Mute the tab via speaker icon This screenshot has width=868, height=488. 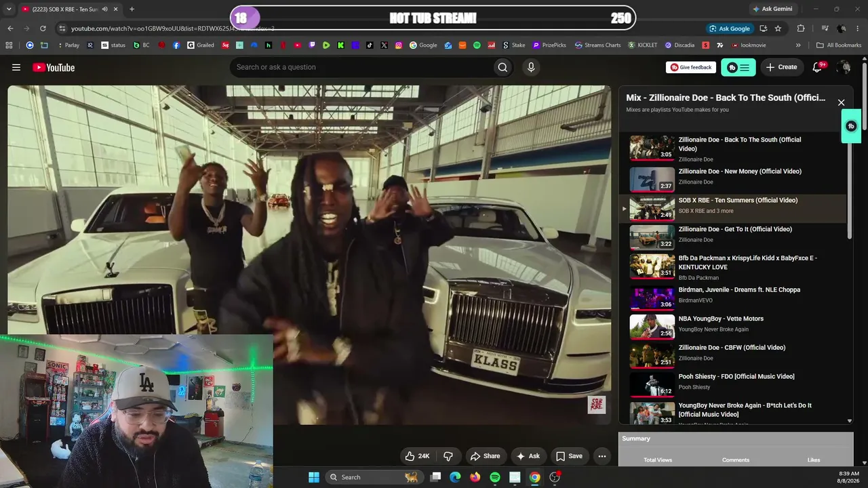tap(104, 9)
